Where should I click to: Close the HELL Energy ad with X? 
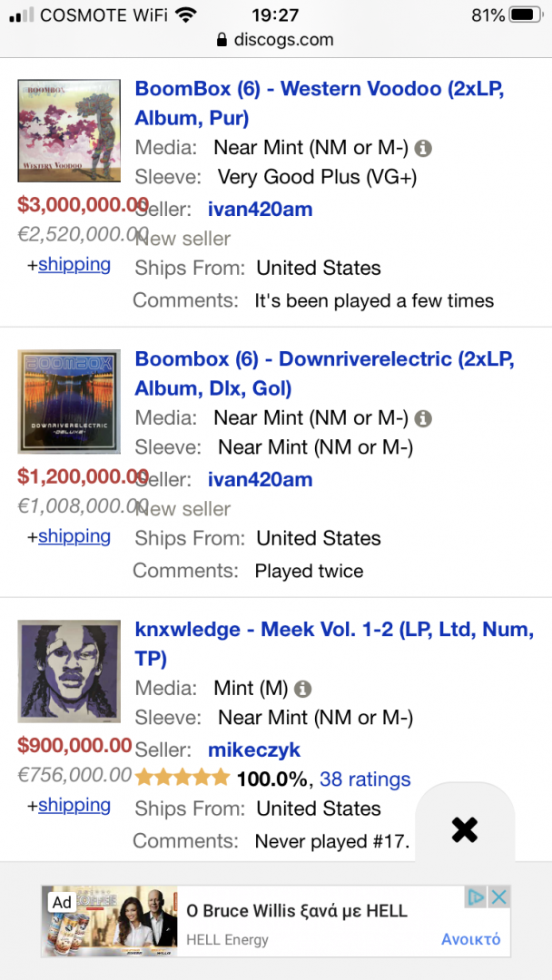click(498, 897)
